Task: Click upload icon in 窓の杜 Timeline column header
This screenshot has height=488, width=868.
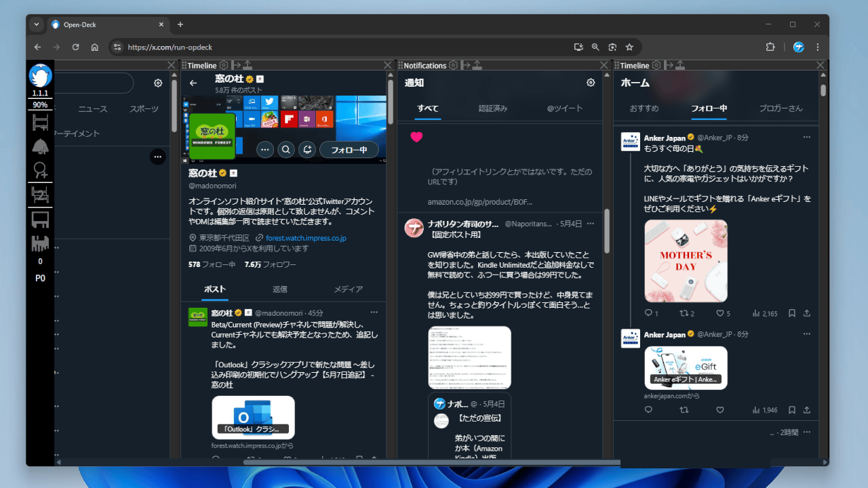Action: coord(248,65)
